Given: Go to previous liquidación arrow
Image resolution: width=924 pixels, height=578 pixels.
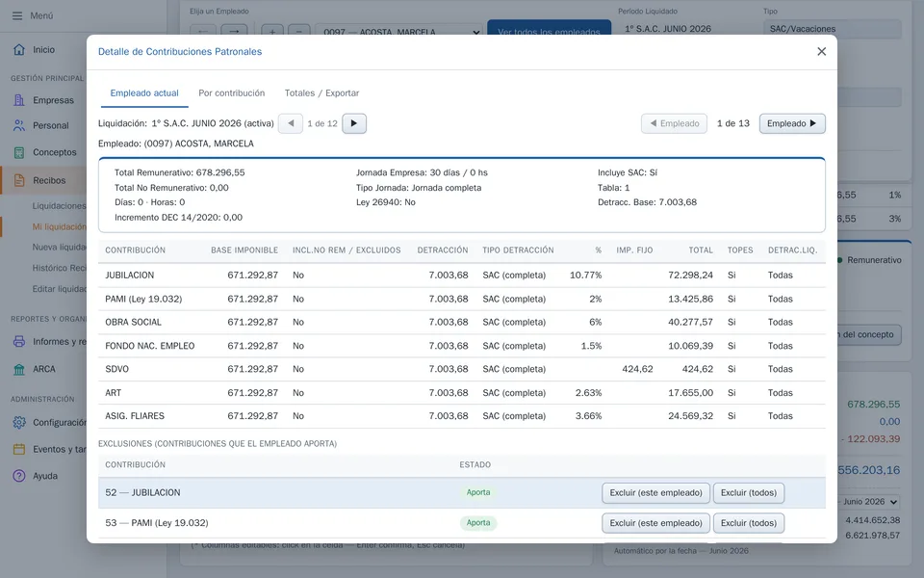Looking at the screenshot, I should pyautogui.click(x=291, y=124).
